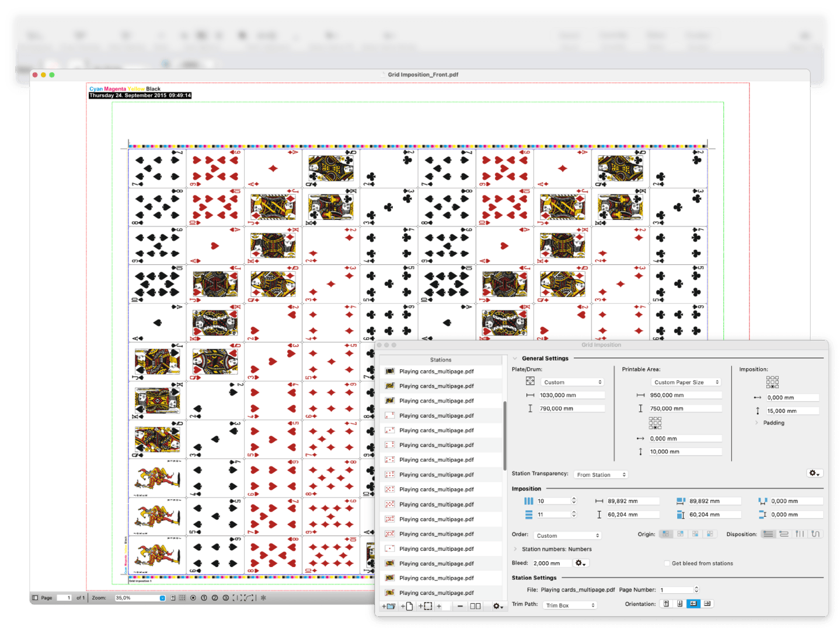Toggle sidebar in PDF window status bar
The height and width of the screenshot is (630, 840).
coord(35,598)
